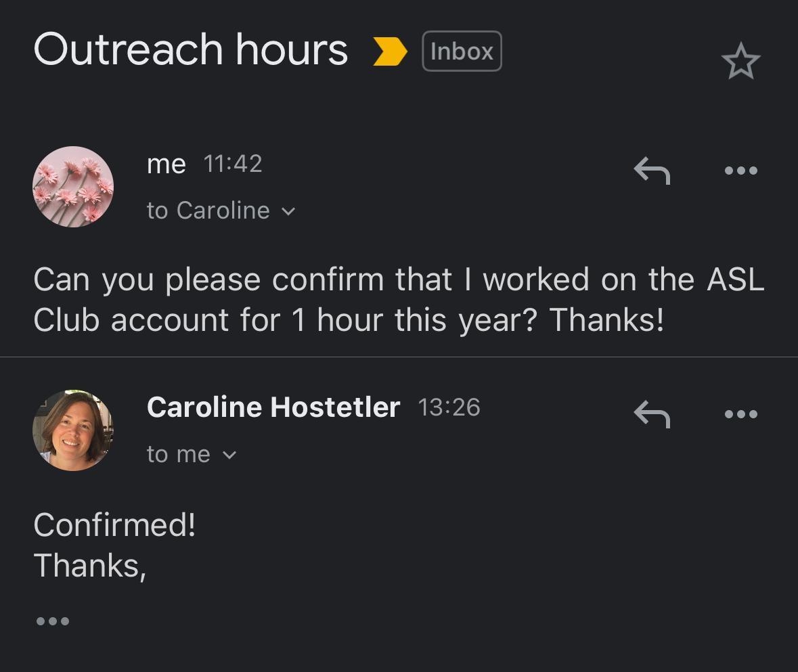Click the 'Confirmed!' reply text
Screen dimensions: 798x672
point(114,524)
